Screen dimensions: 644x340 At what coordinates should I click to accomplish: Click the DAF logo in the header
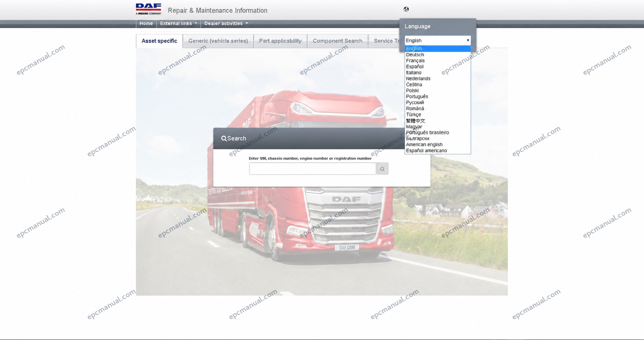[x=148, y=9]
